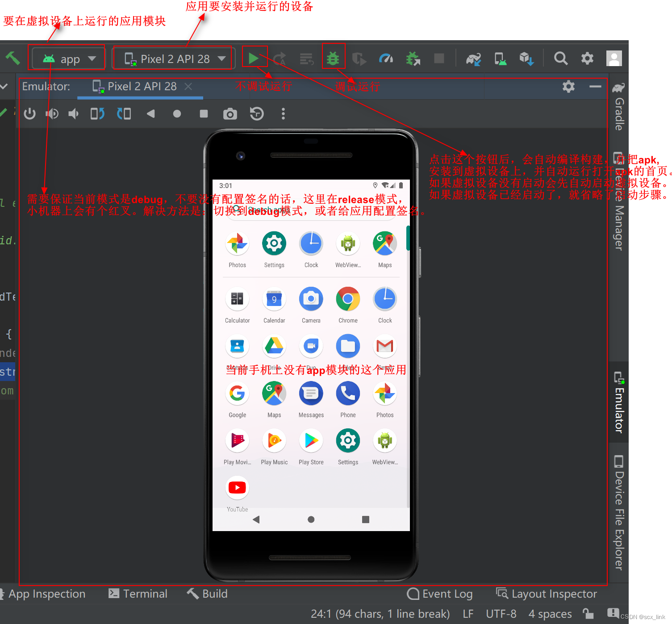Hide the Emulator panel with minus icon
The width and height of the screenshot is (672, 624).
(x=595, y=87)
